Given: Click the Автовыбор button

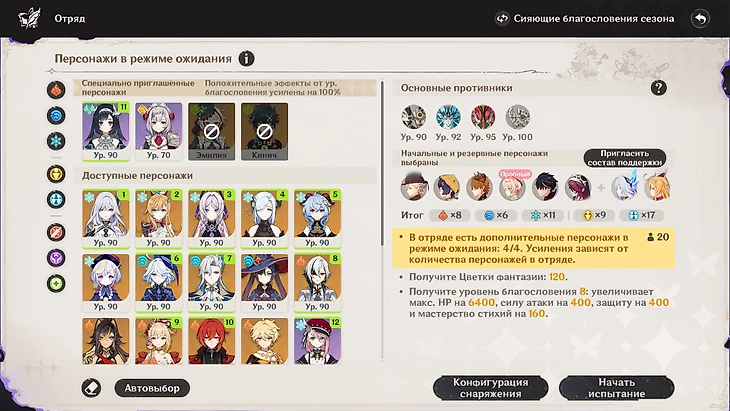Looking at the screenshot, I should pos(152,388).
